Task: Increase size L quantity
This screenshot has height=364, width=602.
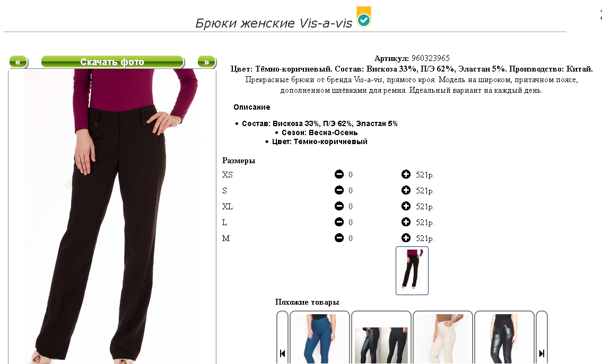Action: click(406, 222)
